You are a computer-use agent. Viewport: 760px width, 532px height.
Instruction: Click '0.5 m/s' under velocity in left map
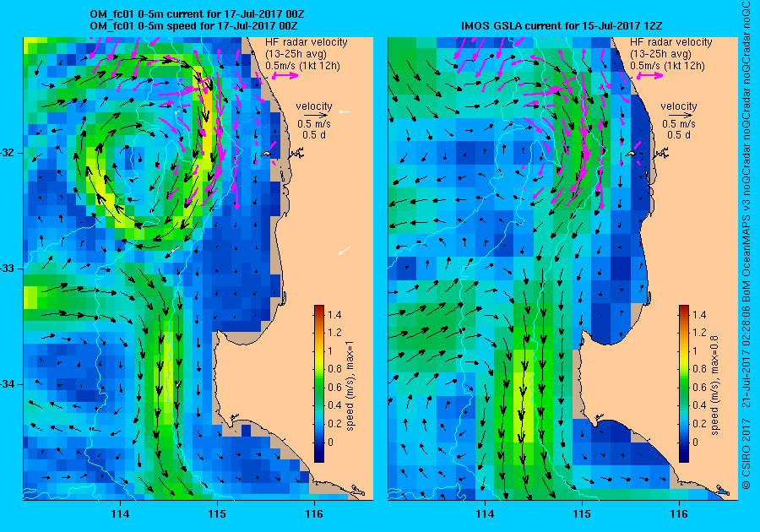pyautogui.click(x=314, y=124)
